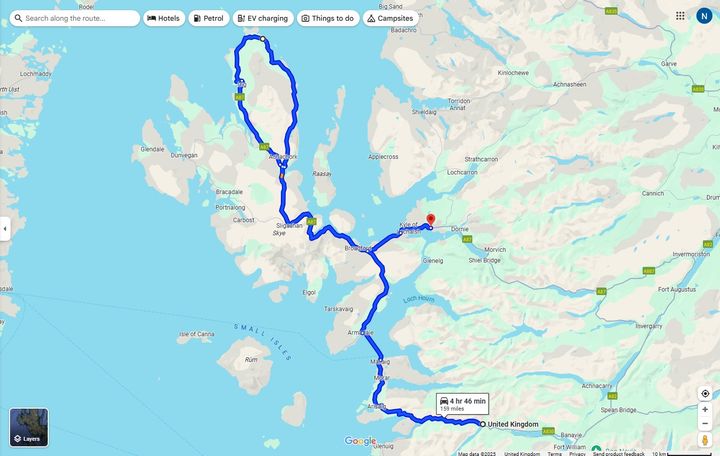Zoom out with the minus button
Image resolution: width=720 pixels, height=456 pixels.
[705, 423]
